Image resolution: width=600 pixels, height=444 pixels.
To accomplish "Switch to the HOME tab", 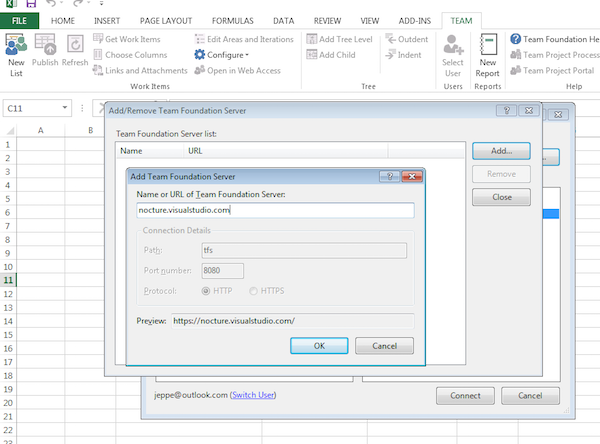I will point(63,21).
